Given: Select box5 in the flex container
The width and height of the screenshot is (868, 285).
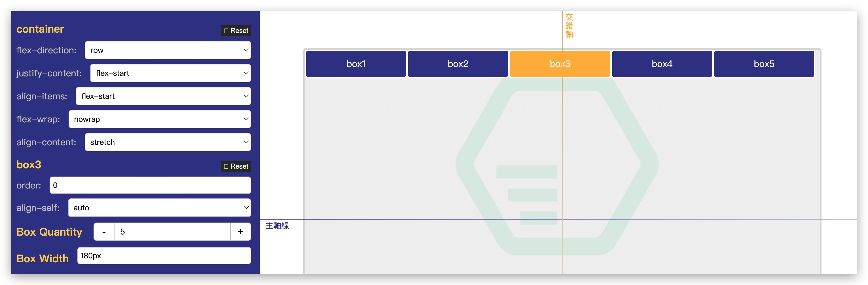Looking at the screenshot, I should pyautogui.click(x=764, y=64).
